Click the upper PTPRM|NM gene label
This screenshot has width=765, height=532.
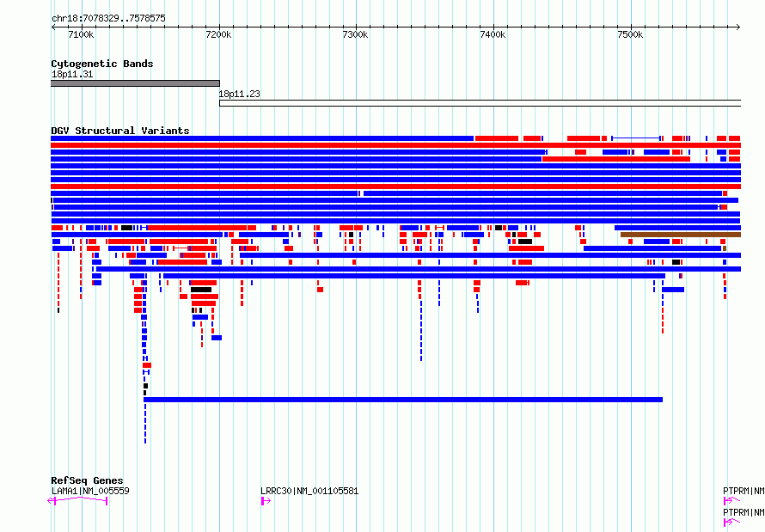pyautogui.click(x=744, y=491)
